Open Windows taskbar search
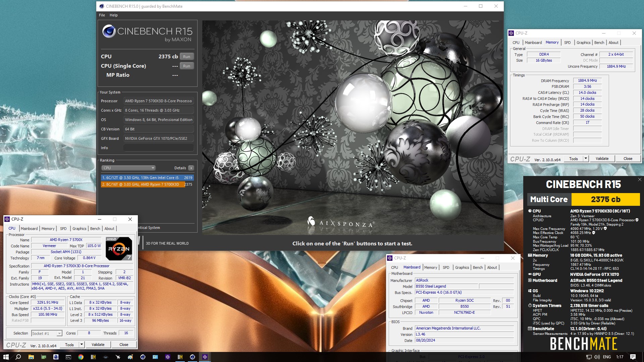644x362 pixels. (18, 357)
